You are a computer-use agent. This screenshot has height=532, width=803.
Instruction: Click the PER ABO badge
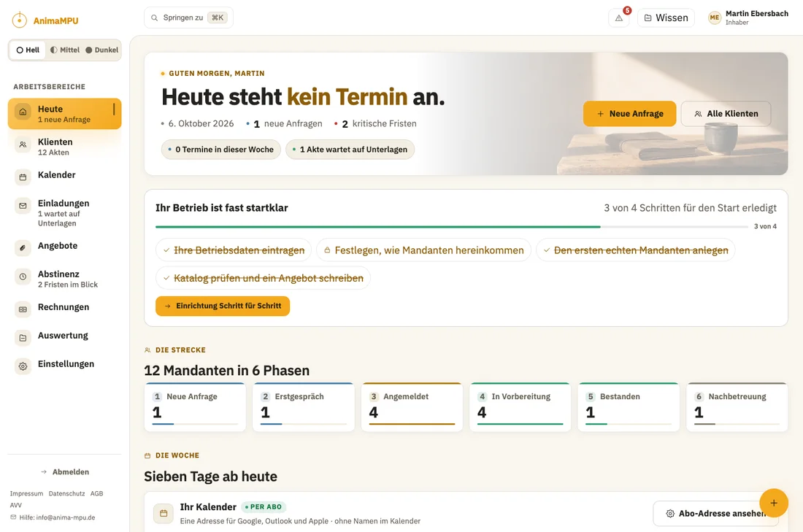(x=264, y=507)
